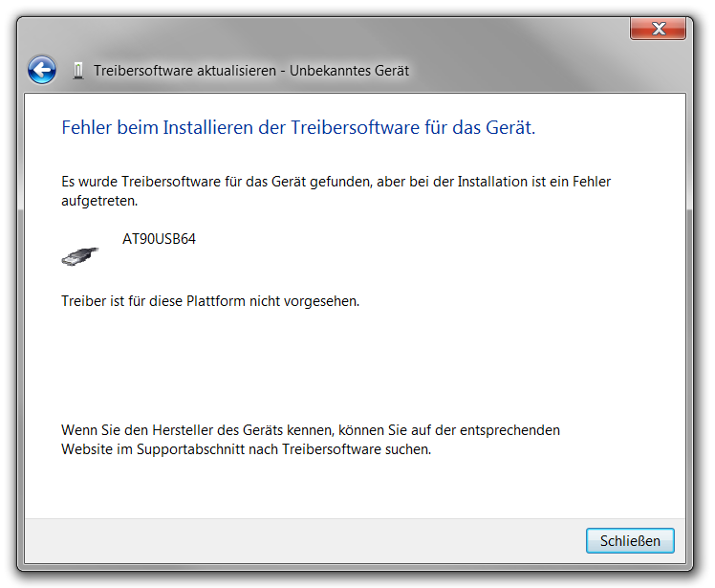The height and width of the screenshot is (588, 715).
Task: Click the device icon beside the title
Action: point(78,71)
